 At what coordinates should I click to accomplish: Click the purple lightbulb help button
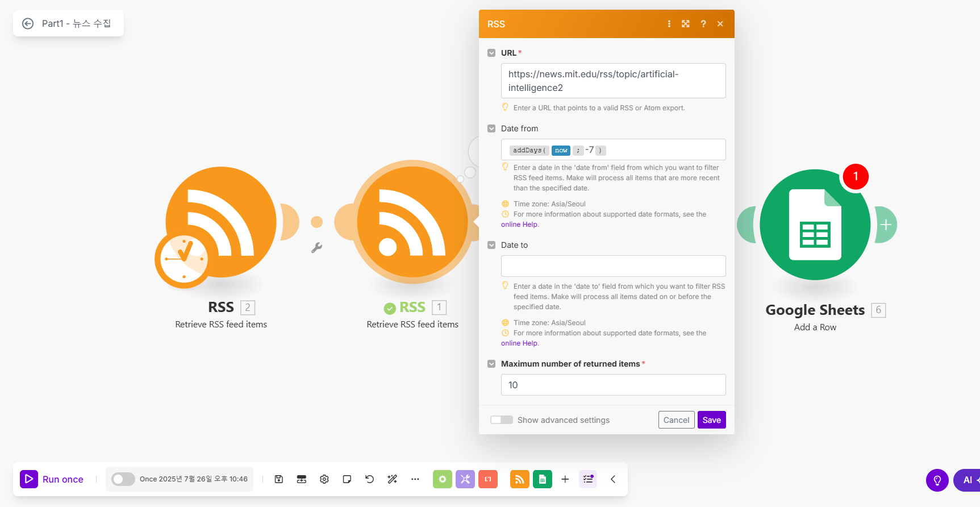[x=937, y=480]
